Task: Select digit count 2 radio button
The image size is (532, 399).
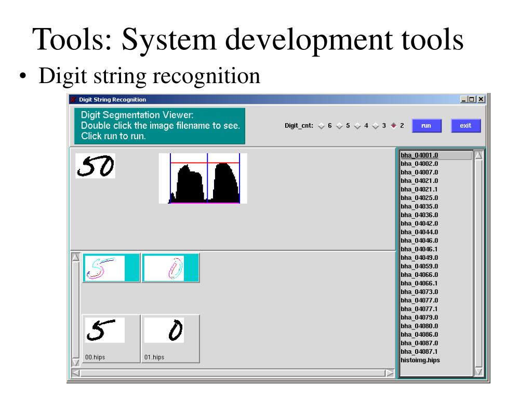Action: [394, 126]
